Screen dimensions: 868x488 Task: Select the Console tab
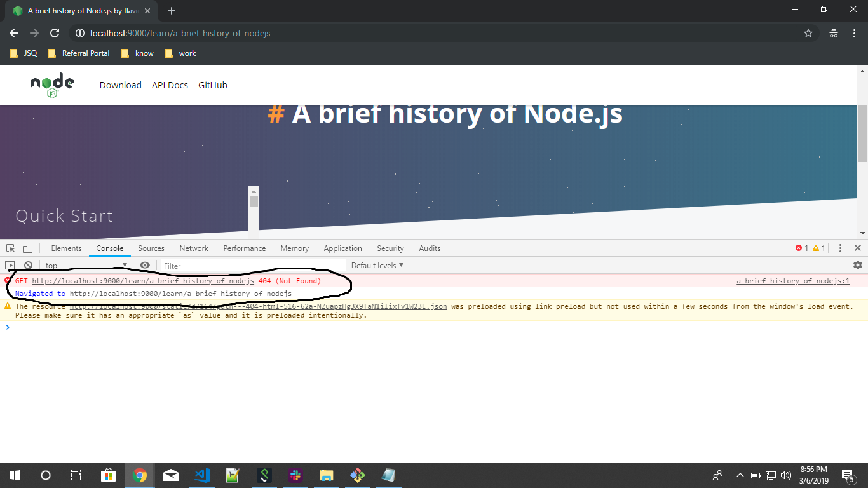coord(110,248)
